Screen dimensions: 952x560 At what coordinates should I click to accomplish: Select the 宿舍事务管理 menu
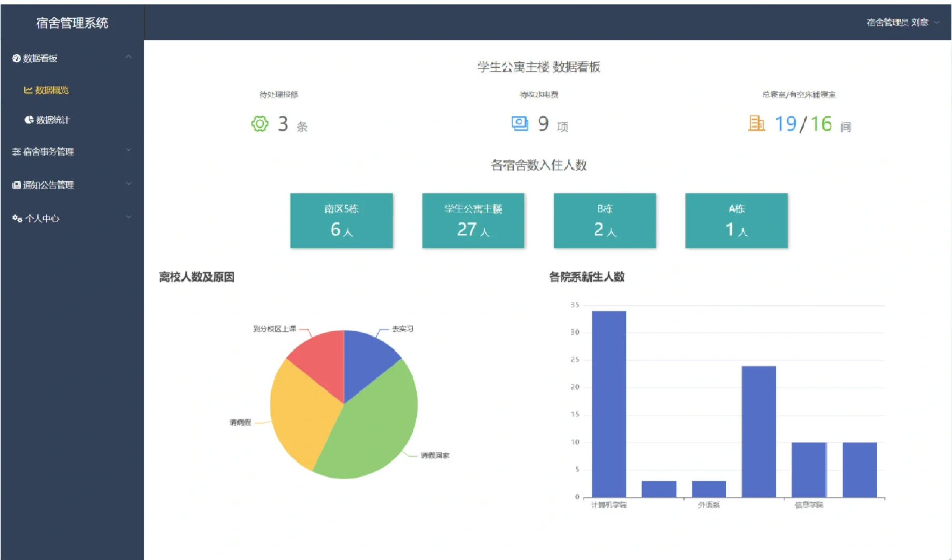coord(72,151)
